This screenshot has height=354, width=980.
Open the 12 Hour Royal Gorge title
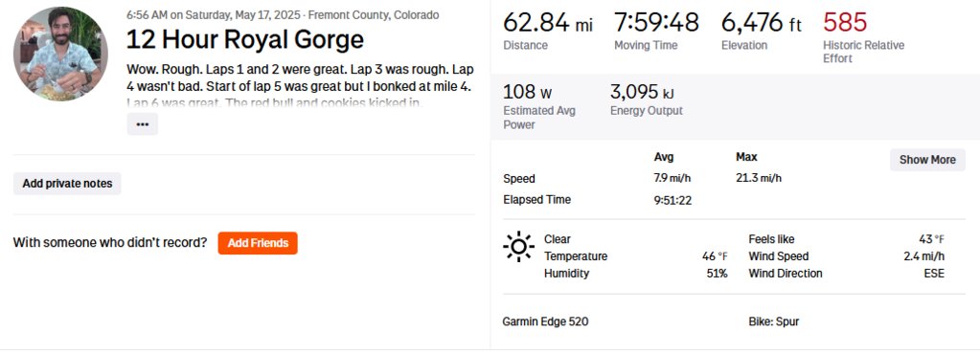coord(245,40)
